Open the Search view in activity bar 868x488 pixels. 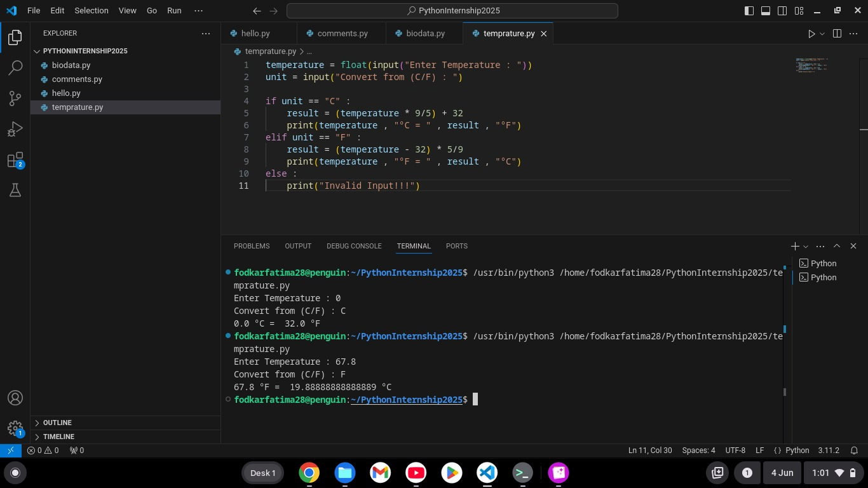click(15, 67)
